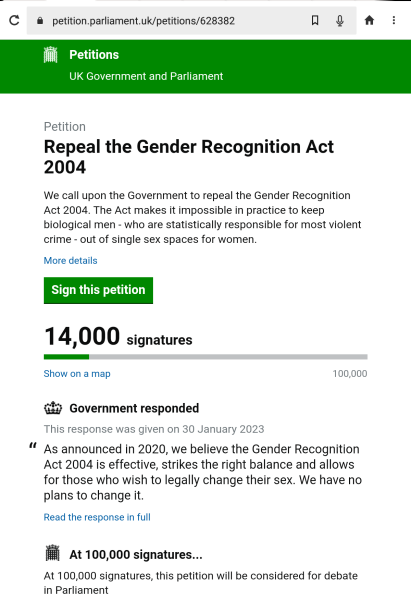
Task: Click the padlock site security icon
Action: coord(40,21)
